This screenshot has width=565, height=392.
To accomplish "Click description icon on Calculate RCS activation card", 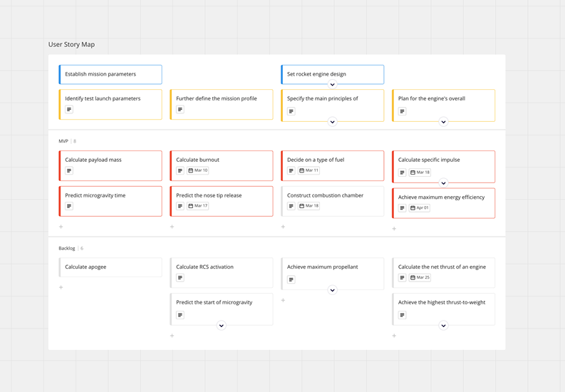I will tap(180, 278).
